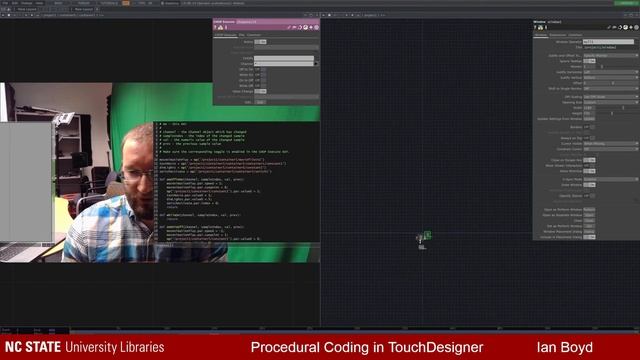Viewport: 640px width, 360px height.
Task: Open middle tab in Window parameter panel
Action: (x=558, y=35)
